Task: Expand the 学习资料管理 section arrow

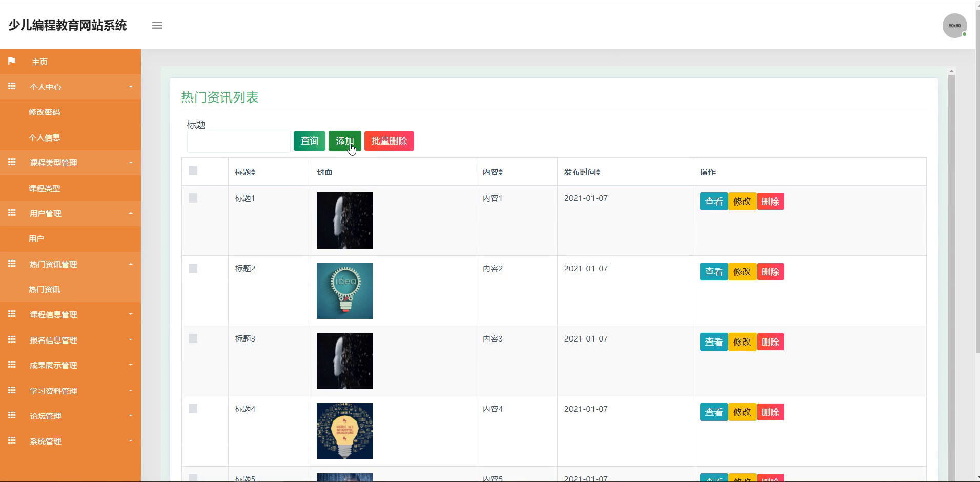Action: coord(131,391)
